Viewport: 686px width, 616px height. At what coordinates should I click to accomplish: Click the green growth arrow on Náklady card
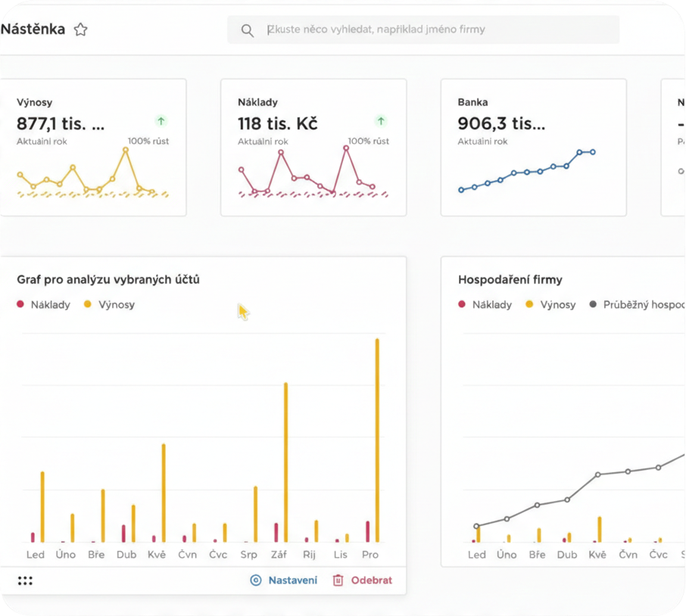(381, 121)
